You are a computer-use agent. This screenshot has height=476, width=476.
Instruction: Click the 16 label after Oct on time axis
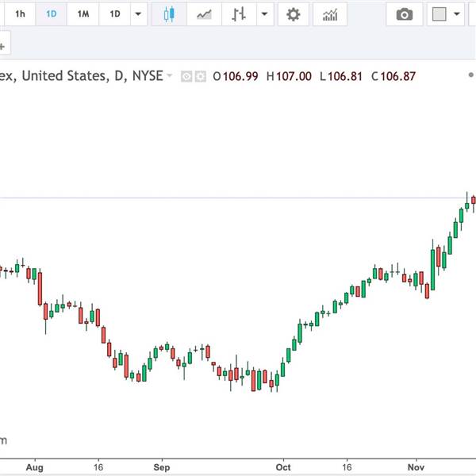347,467
